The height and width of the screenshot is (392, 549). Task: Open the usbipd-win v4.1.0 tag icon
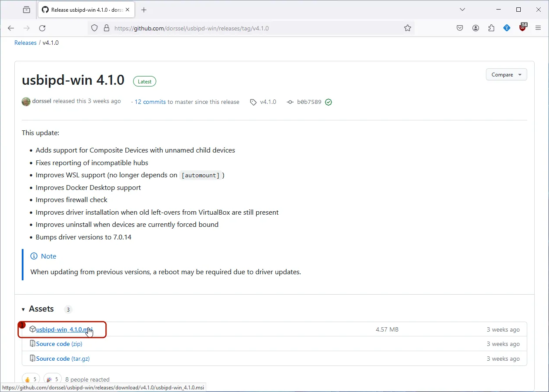(x=253, y=102)
